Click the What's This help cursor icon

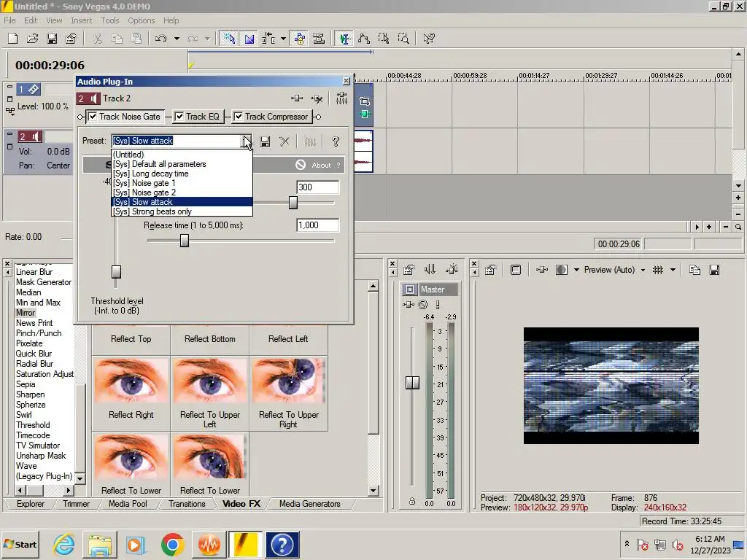429,39
